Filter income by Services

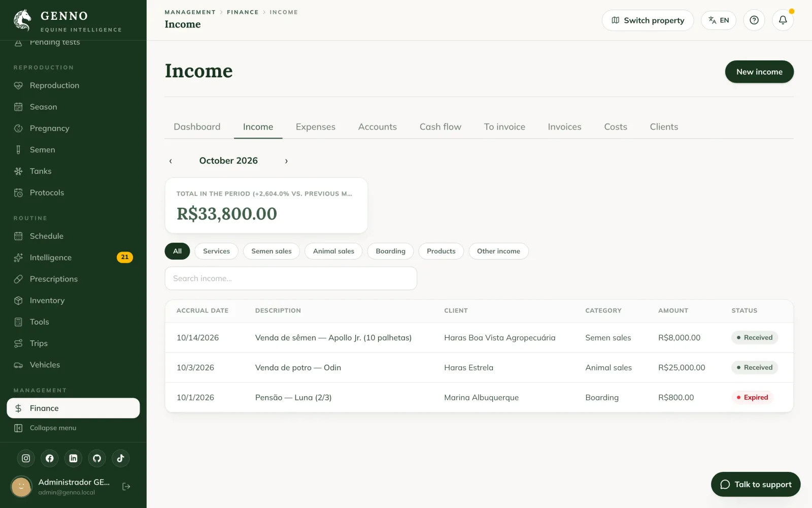click(x=217, y=251)
